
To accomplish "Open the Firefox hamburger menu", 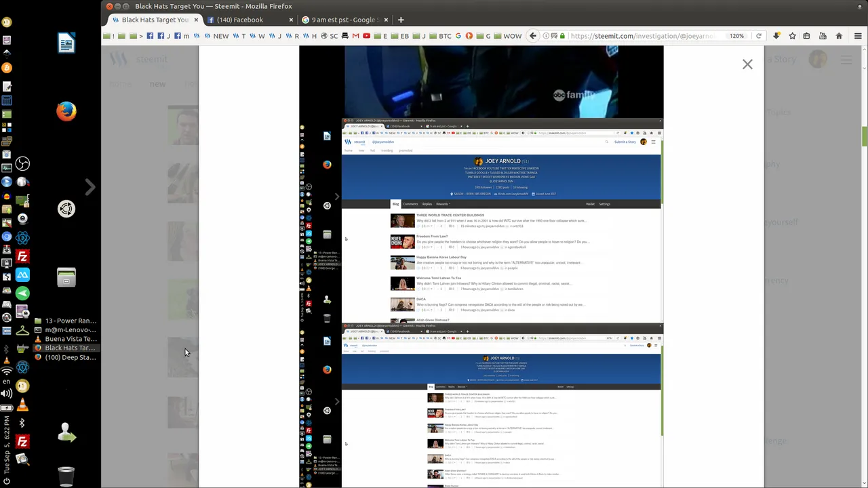I will click(x=858, y=36).
